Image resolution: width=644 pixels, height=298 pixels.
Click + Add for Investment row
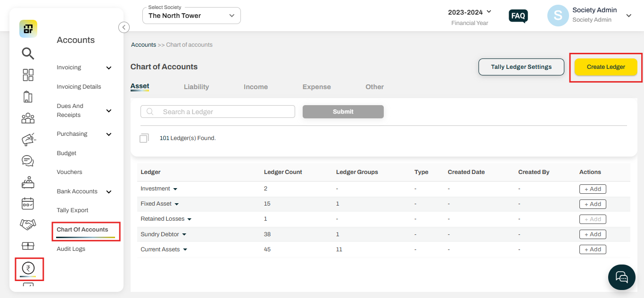pos(593,189)
